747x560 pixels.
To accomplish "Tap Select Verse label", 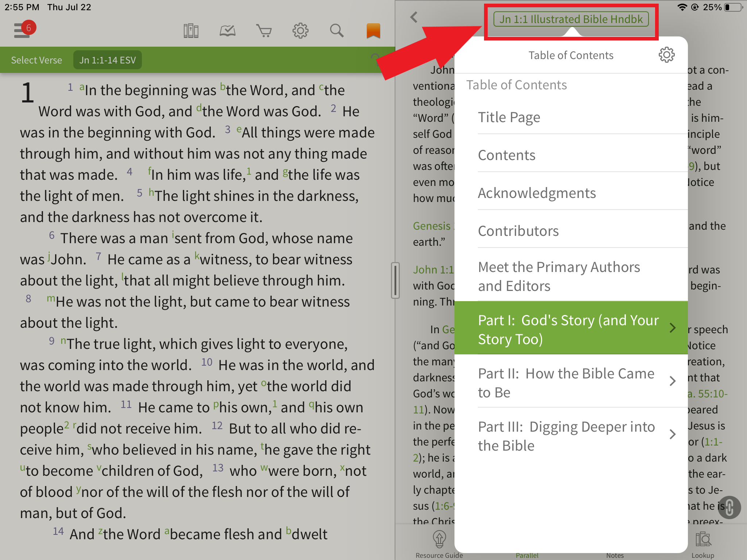I will pyautogui.click(x=36, y=60).
